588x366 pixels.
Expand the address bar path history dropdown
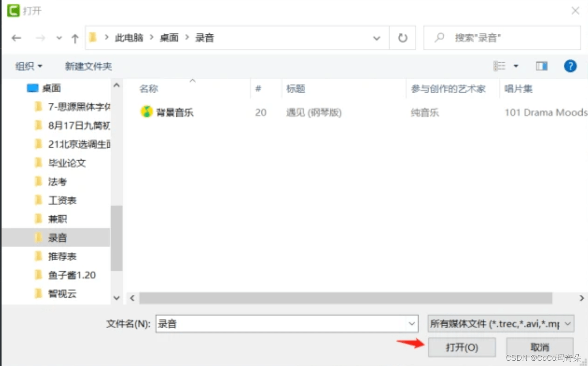click(376, 38)
